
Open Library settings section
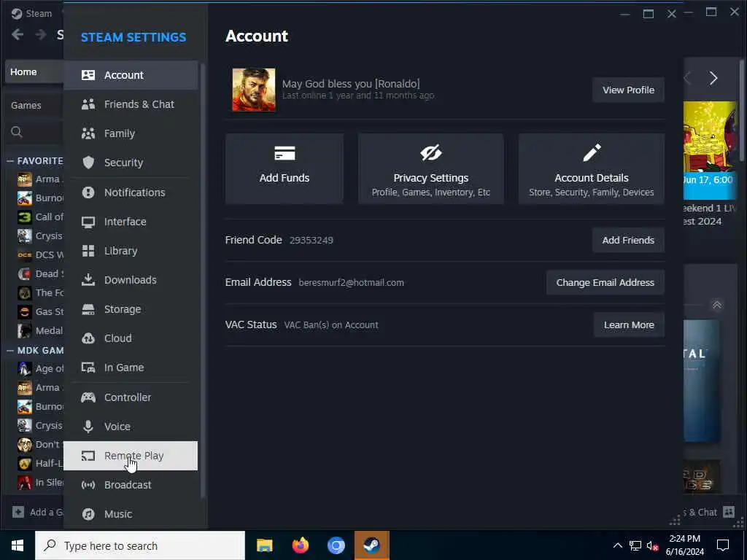[131, 251]
